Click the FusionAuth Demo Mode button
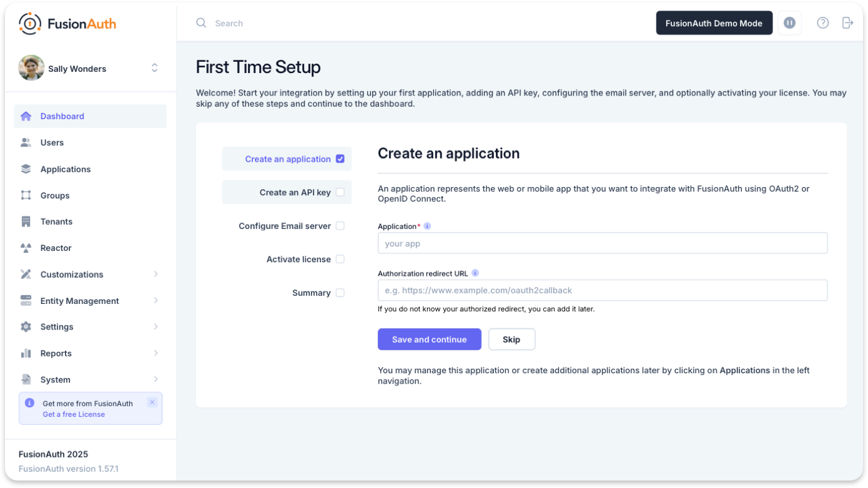 pos(714,23)
